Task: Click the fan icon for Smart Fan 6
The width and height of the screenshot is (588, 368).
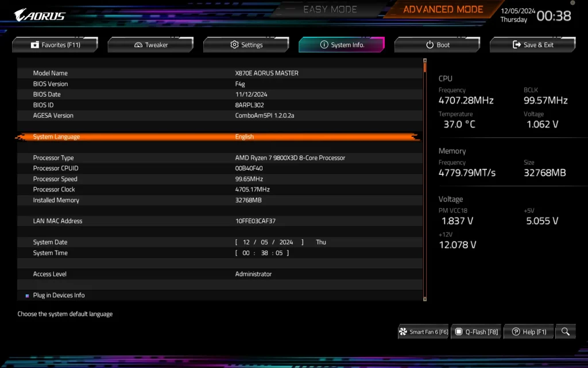Action: 403,331
